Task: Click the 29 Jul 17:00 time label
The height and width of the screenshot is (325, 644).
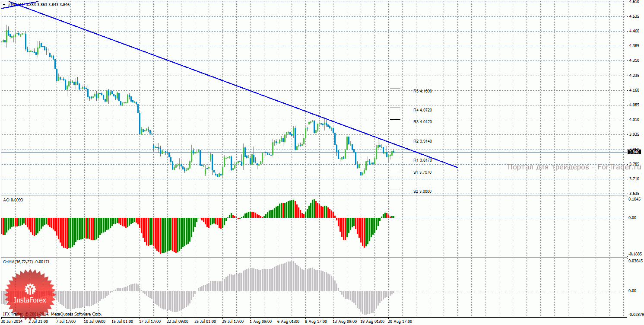Action: click(x=232, y=322)
